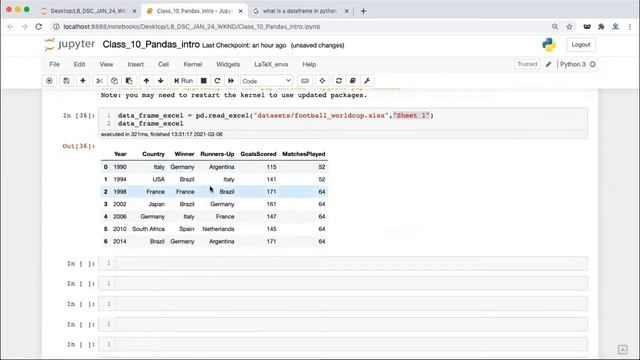Click the save and checkpoint icon
This screenshot has width=640, height=360.
pyautogui.click(x=66, y=81)
